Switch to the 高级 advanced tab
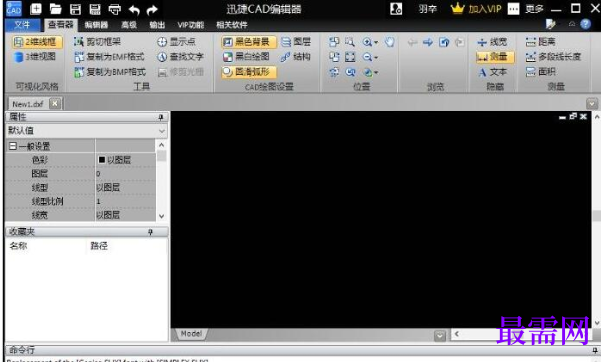The width and height of the screenshot is (608, 362). [129, 25]
